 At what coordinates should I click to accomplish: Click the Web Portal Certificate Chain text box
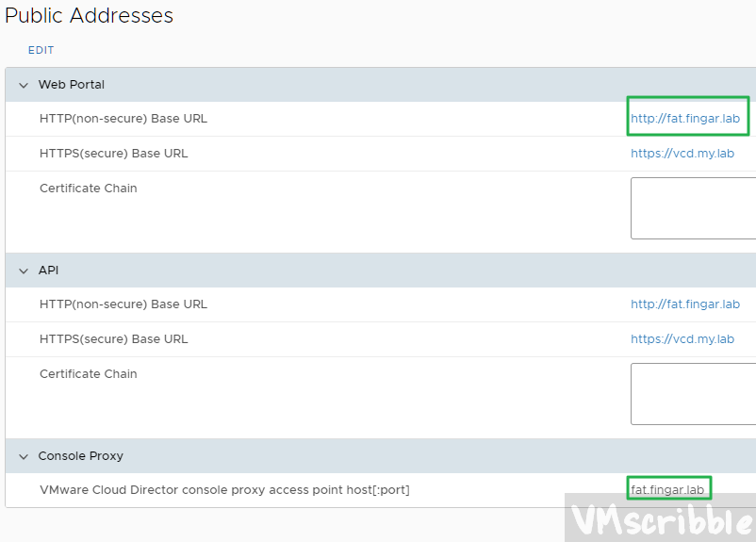[x=693, y=208]
